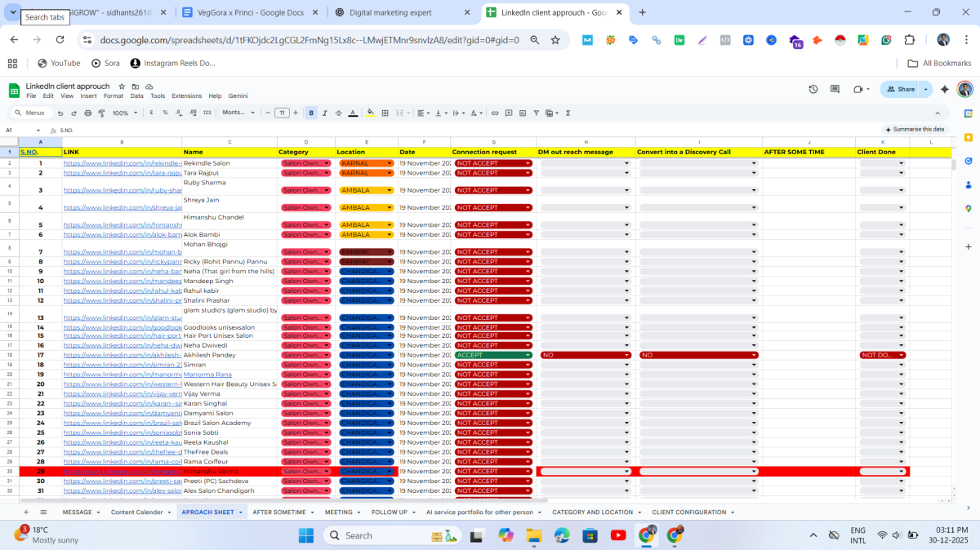This screenshot has height=550, width=980.
Task: Open version history clock icon
Action: click(x=813, y=89)
